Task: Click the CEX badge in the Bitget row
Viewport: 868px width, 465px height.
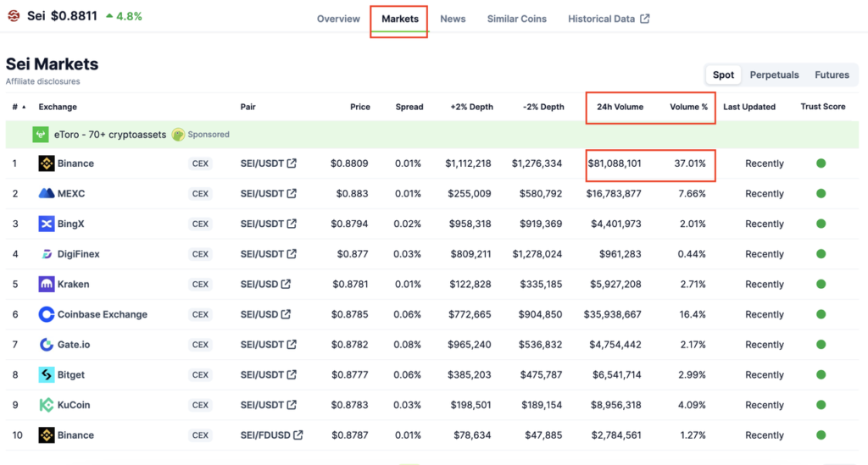Action: coord(200,374)
